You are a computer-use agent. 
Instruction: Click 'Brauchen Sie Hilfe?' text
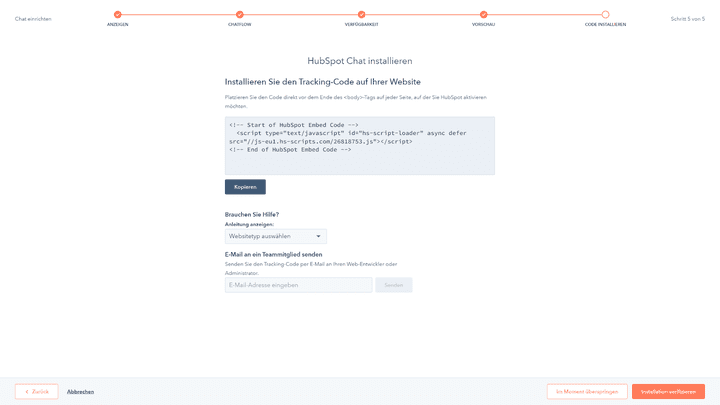[252, 214]
